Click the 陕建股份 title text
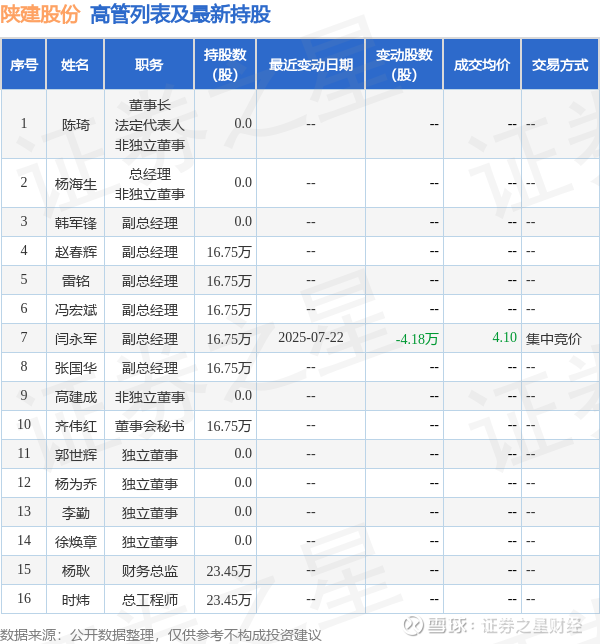The image size is (600, 644). 40,14
